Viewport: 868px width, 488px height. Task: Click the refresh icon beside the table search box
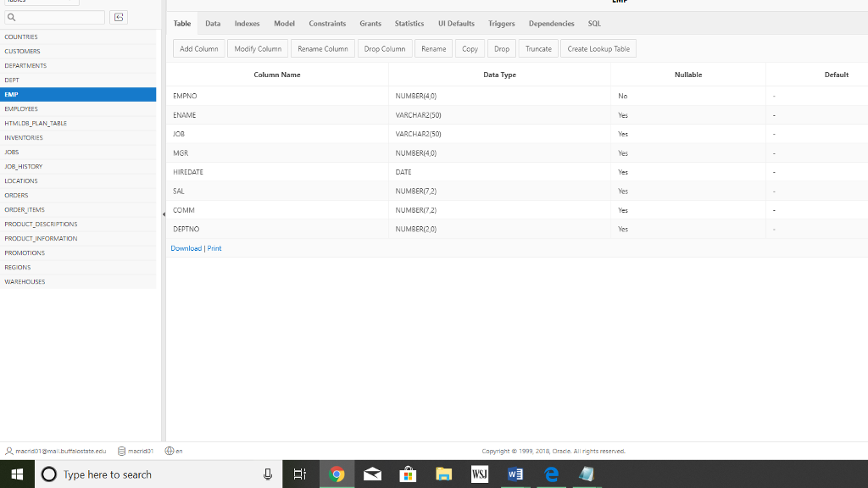pos(118,17)
